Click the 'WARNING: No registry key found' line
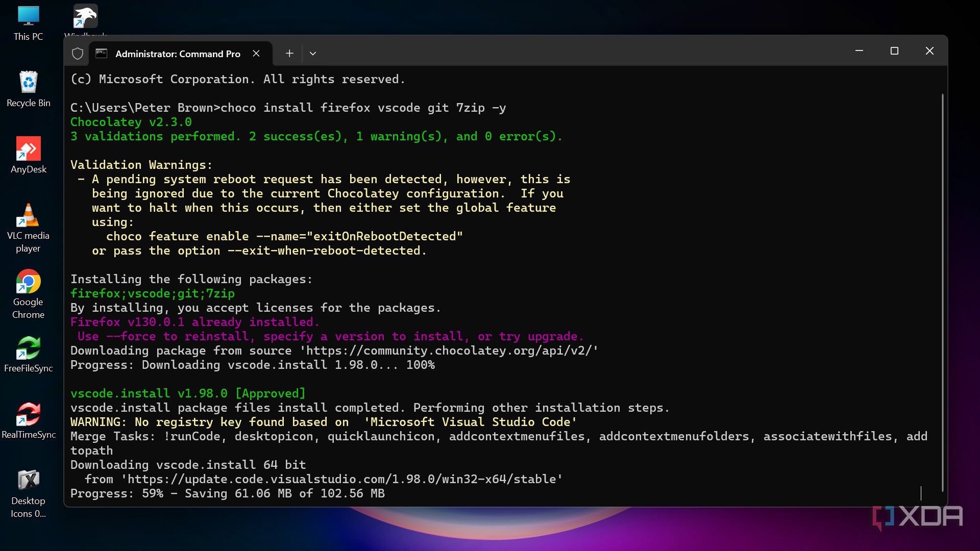Image resolution: width=980 pixels, height=551 pixels. click(324, 422)
